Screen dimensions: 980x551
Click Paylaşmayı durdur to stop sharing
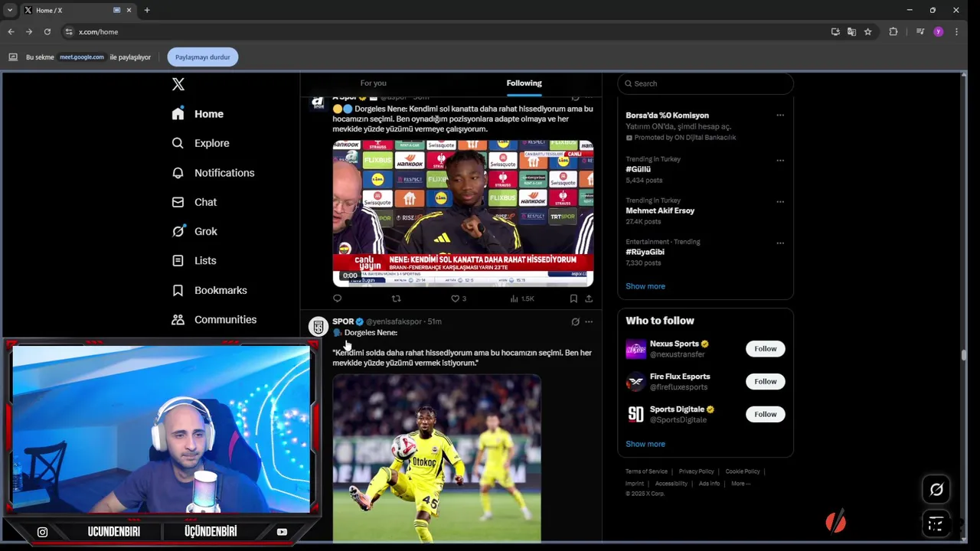tap(202, 57)
